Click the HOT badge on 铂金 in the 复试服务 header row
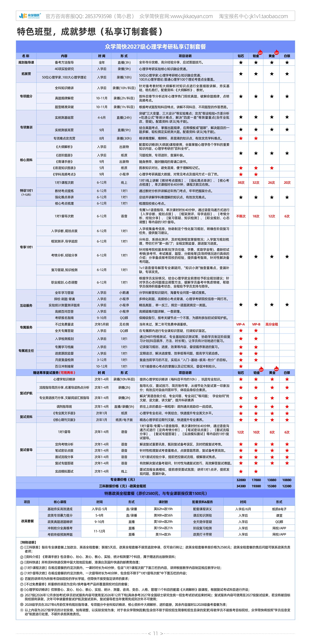This screenshot has height=644, width=311. 261,370
